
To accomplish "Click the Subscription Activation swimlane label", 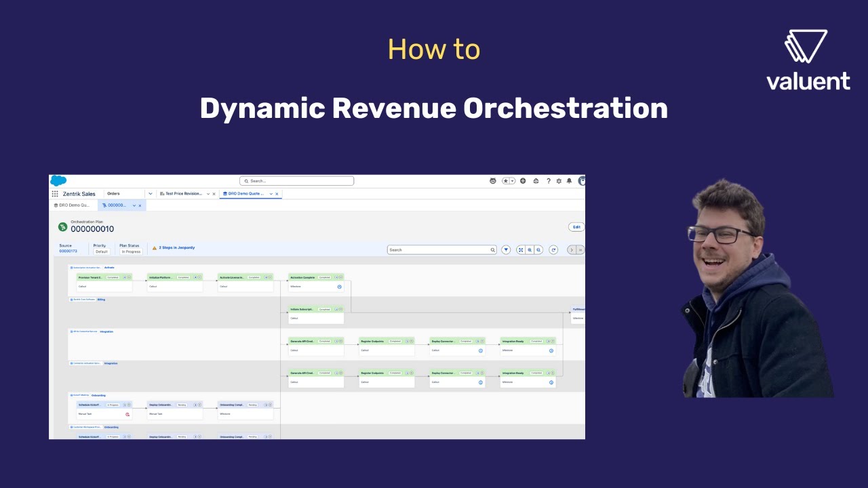I will 86,268.
